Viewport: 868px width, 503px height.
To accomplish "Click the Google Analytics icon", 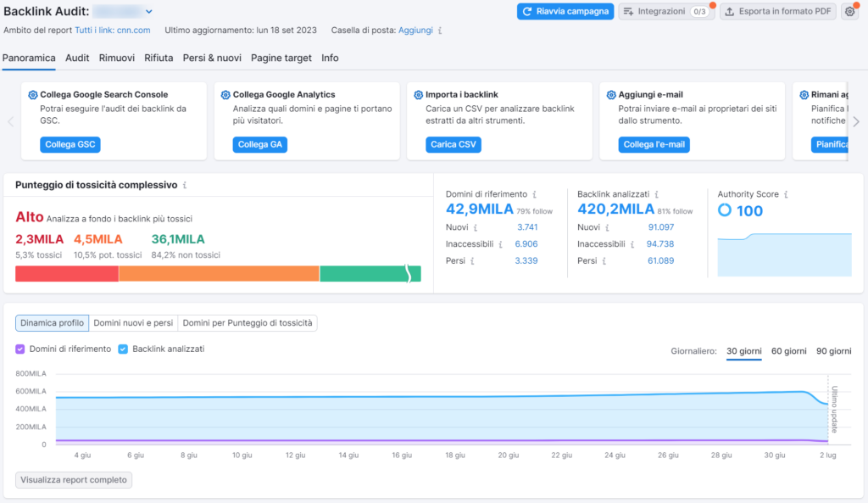I will click(224, 94).
